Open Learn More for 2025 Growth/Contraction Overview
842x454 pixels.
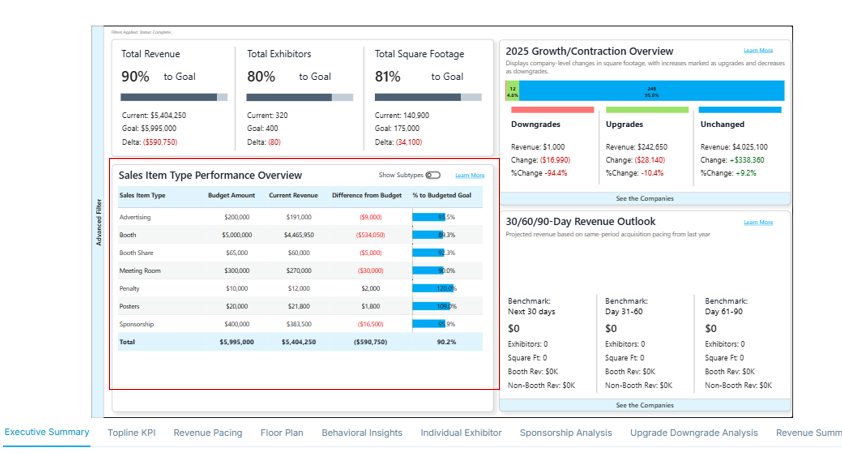(757, 50)
